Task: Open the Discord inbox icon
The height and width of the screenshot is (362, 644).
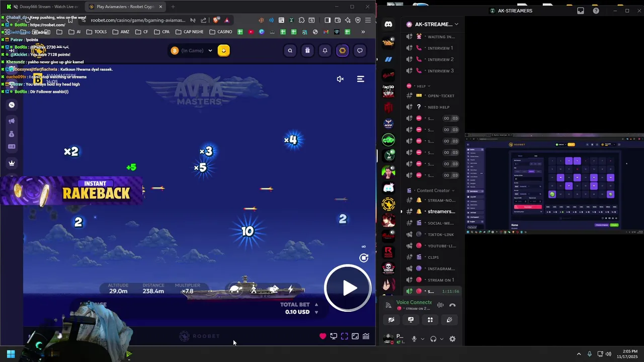Action: [x=580, y=11]
